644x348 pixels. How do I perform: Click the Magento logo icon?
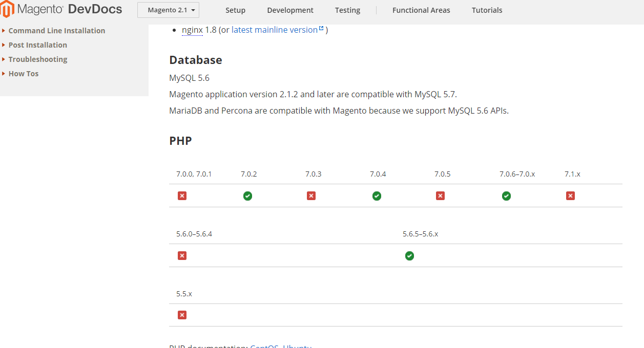7,10
